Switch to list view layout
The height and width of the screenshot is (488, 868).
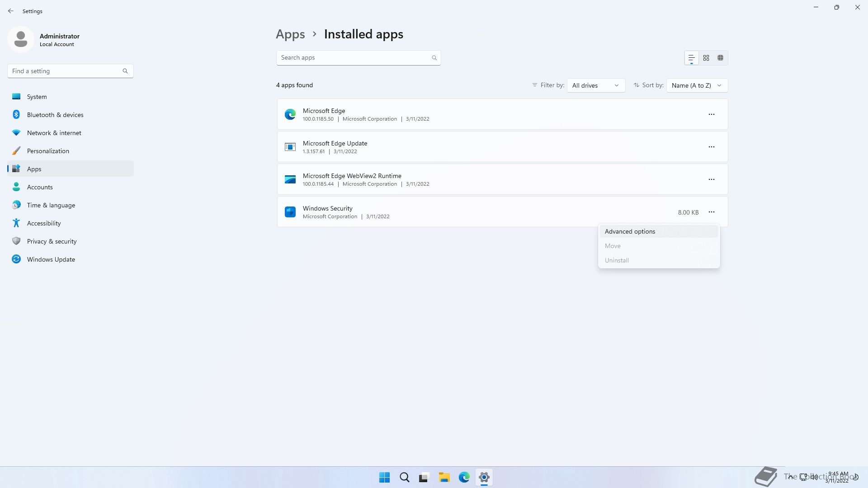click(691, 58)
